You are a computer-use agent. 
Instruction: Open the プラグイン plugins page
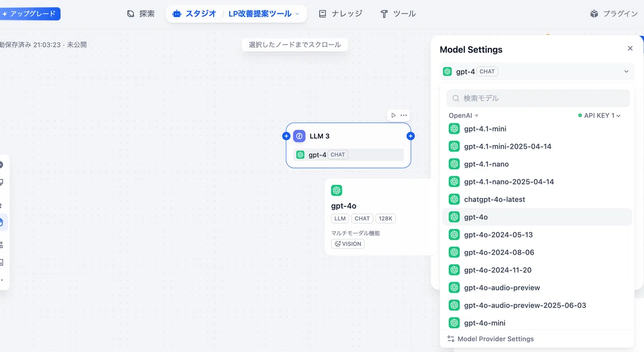[x=614, y=14]
